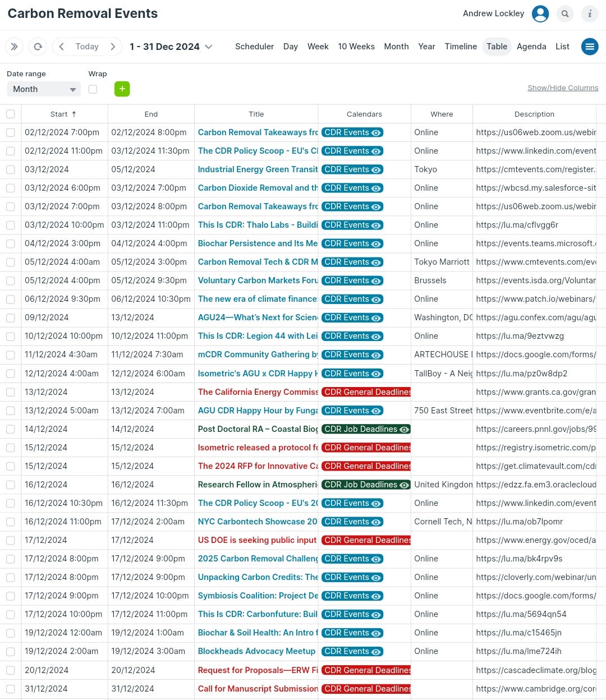Switch to Timeline view
This screenshot has height=700, width=606.
click(x=461, y=47)
